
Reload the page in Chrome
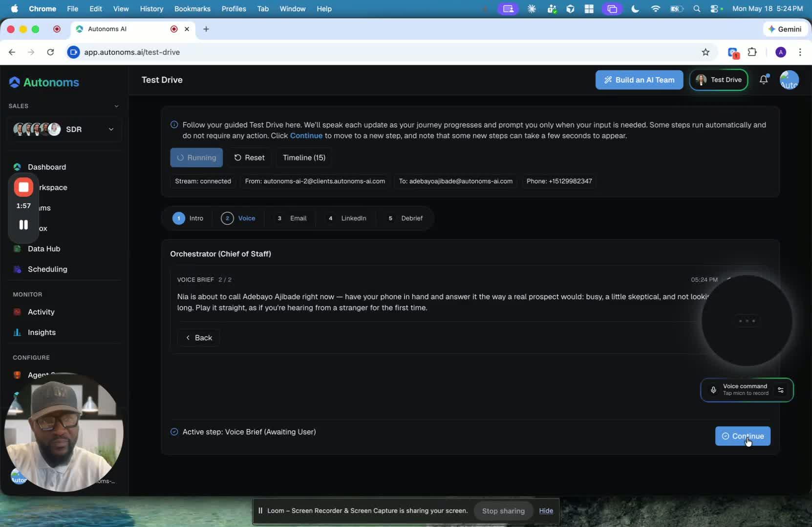click(50, 52)
